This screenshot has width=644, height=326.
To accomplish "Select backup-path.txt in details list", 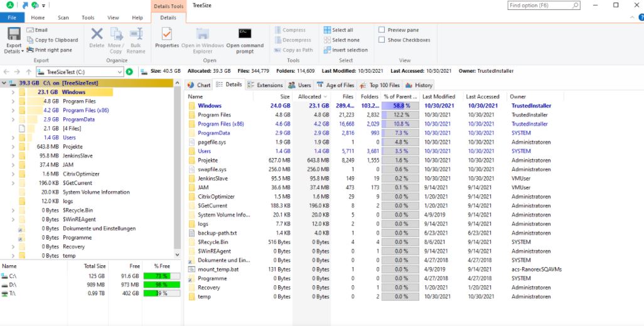I will (217, 233).
